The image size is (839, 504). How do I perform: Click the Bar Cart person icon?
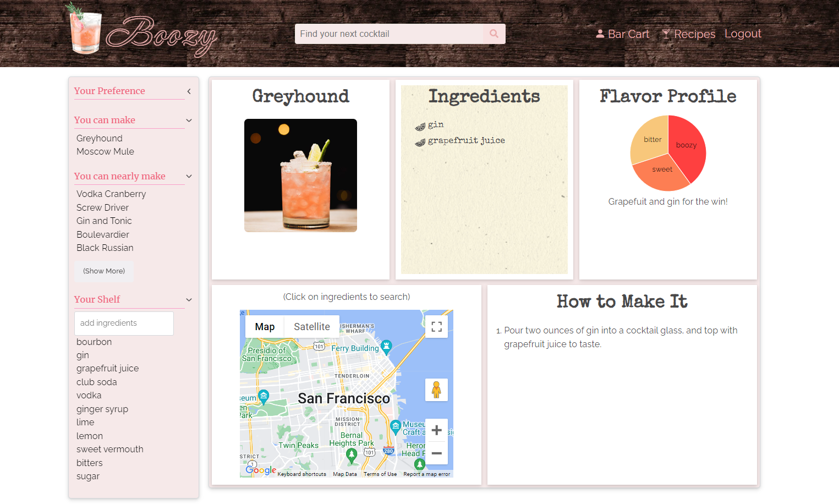coord(600,34)
